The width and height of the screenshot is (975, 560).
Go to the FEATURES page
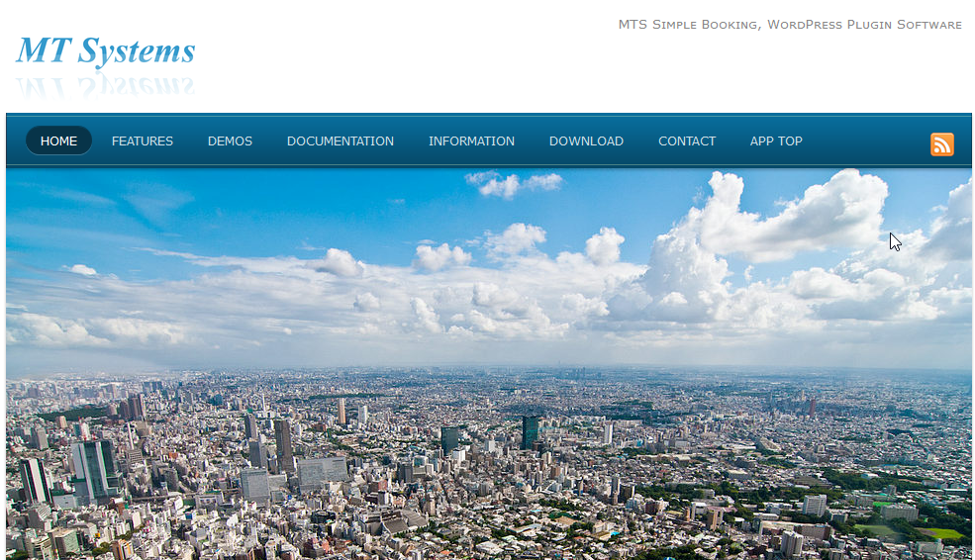(142, 141)
